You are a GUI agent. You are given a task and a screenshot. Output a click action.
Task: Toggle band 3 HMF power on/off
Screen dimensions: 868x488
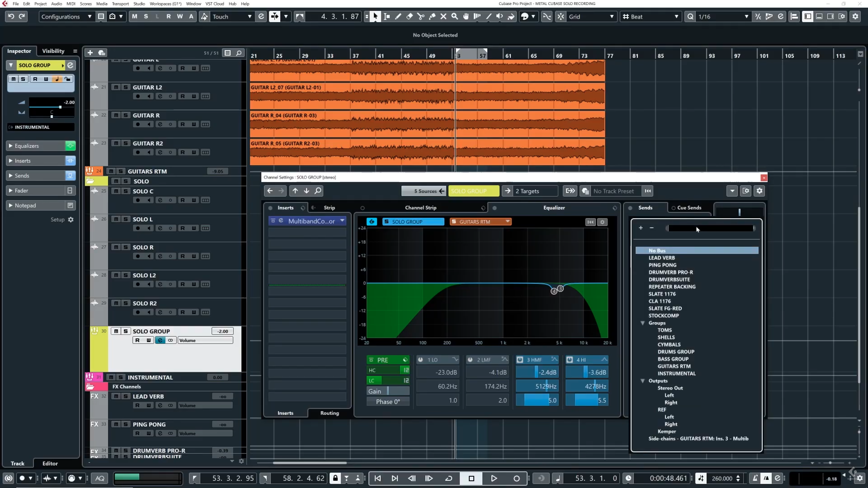520,360
